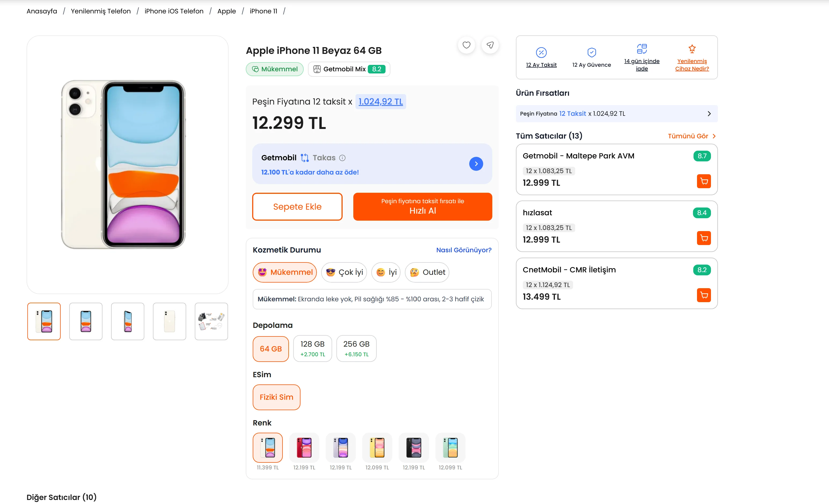Select Mükemmel cosmetic condition
The width and height of the screenshot is (829, 504).
(285, 272)
